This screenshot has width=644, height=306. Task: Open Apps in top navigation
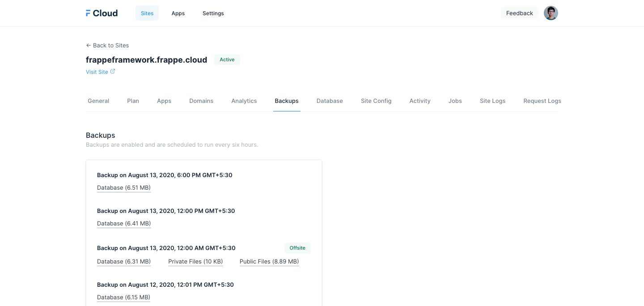178,13
